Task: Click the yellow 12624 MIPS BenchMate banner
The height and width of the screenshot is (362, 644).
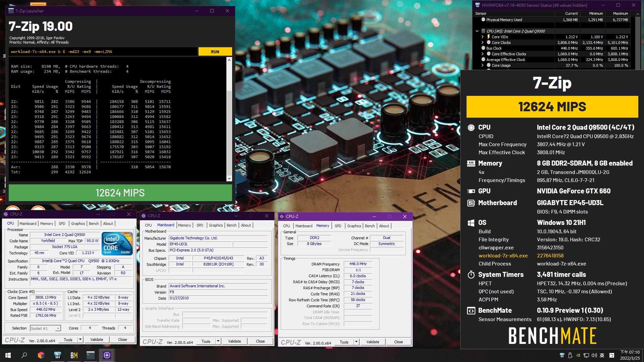Action: pyautogui.click(x=552, y=107)
